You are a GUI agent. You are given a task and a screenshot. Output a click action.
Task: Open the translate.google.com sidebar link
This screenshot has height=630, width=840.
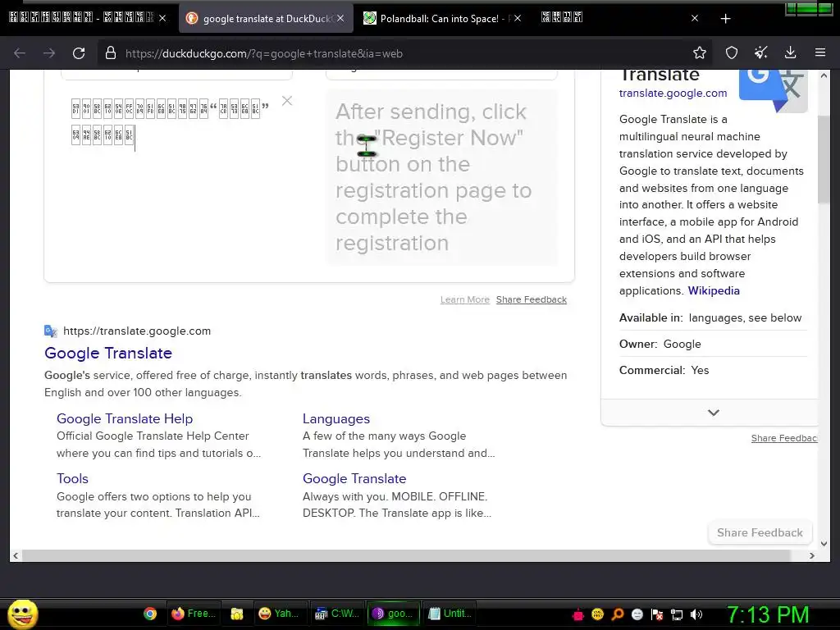pyautogui.click(x=673, y=94)
